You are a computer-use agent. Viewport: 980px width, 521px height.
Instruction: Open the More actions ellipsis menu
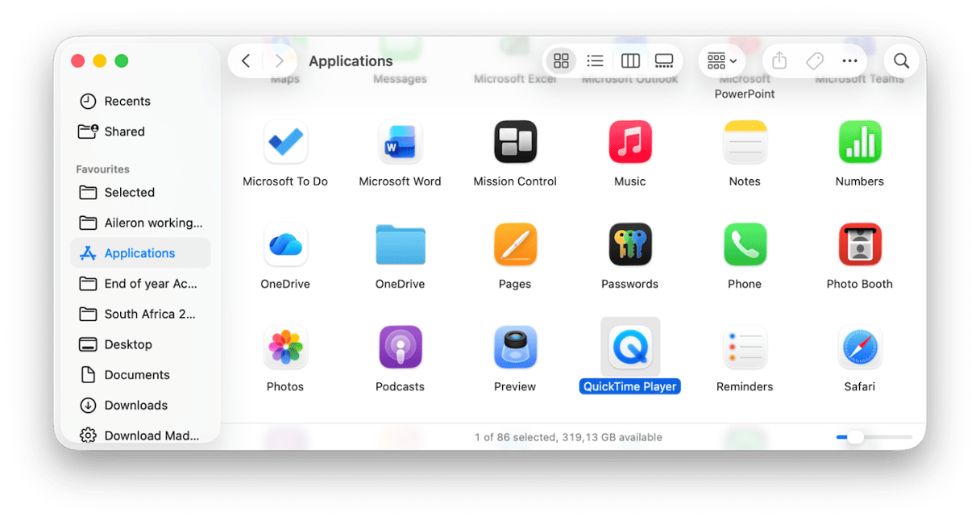point(849,60)
